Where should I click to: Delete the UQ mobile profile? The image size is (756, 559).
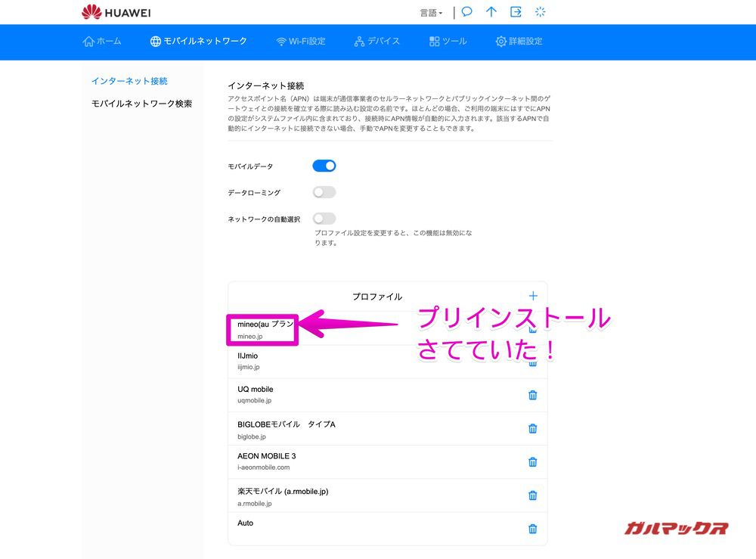(x=532, y=395)
